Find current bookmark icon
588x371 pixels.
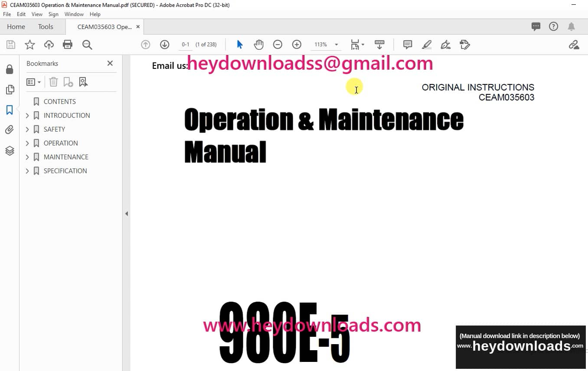(x=83, y=82)
